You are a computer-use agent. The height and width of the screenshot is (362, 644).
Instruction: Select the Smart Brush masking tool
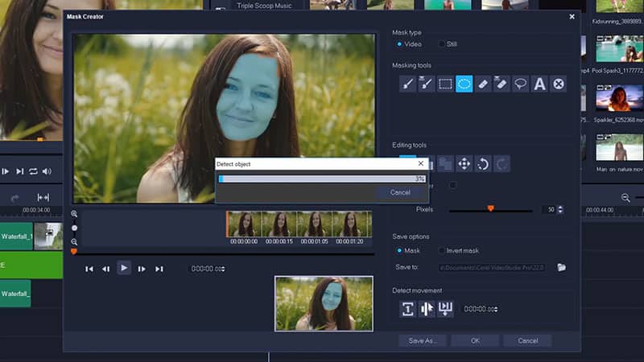pyautogui.click(x=427, y=84)
